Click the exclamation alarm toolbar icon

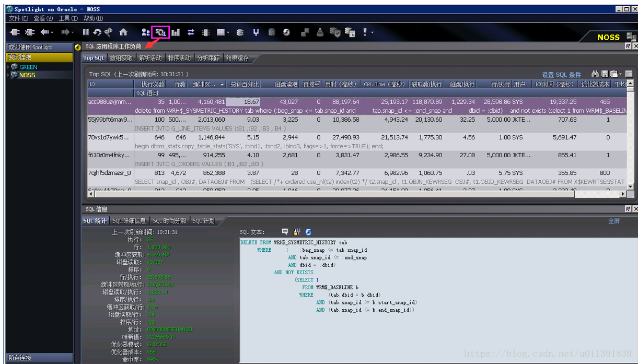pyautogui.click(x=365, y=32)
